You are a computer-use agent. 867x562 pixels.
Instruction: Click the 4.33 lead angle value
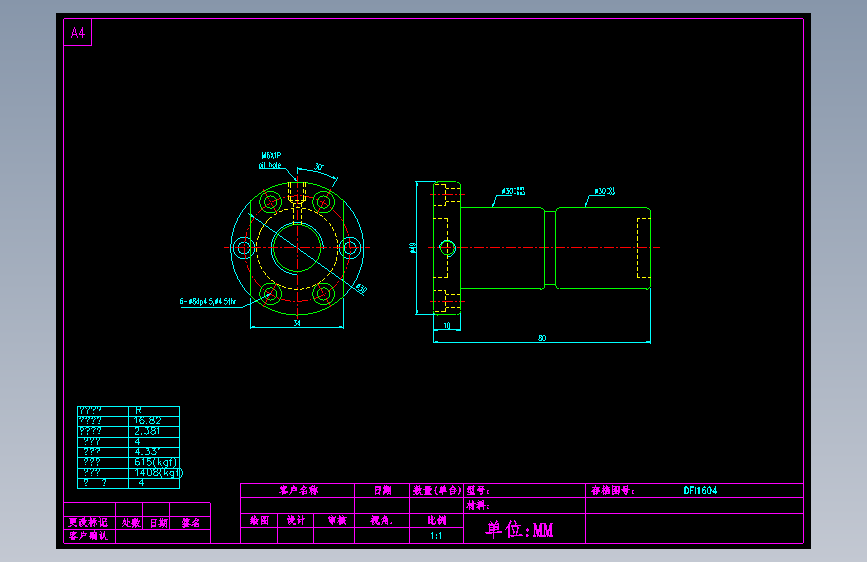(147, 451)
